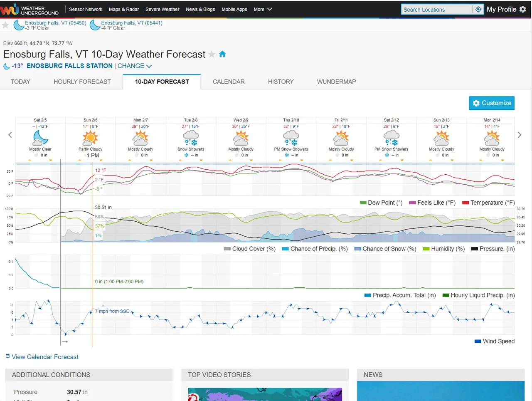Screen dimensions: 532x401
Task: Click the Sat 2/5 Mostly Clear moon icon
Action: pyautogui.click(x=40, y=137)
